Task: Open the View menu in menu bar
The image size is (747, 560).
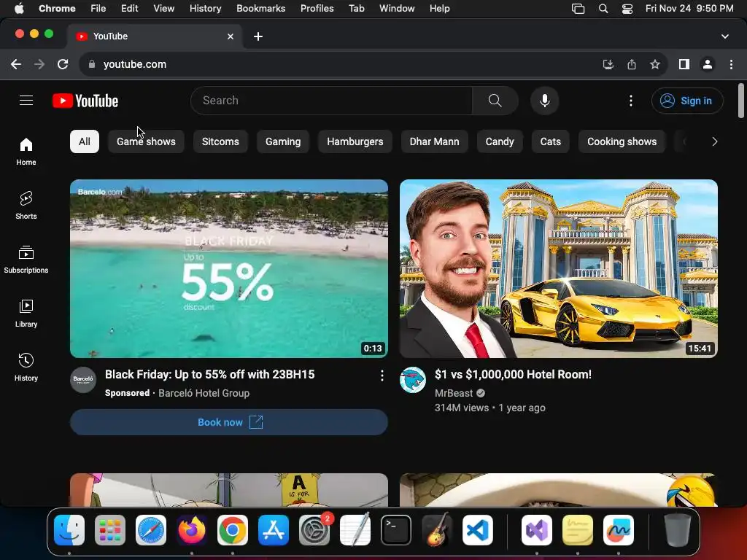Action: pos(163,8)
